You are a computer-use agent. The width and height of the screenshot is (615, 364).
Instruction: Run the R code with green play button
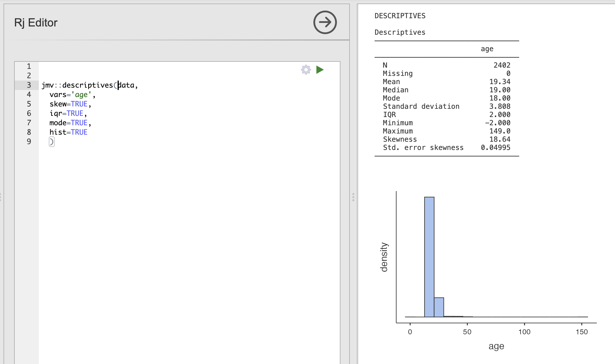(320, 70)
